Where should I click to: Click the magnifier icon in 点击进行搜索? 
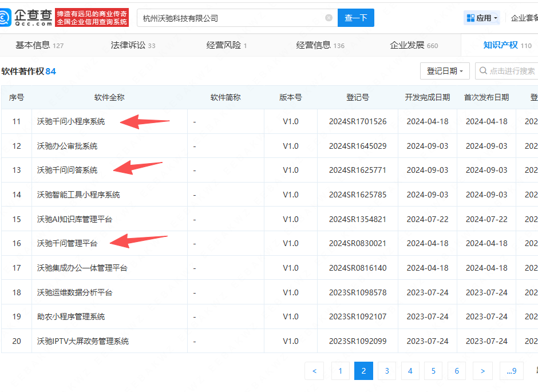point(483,70)
